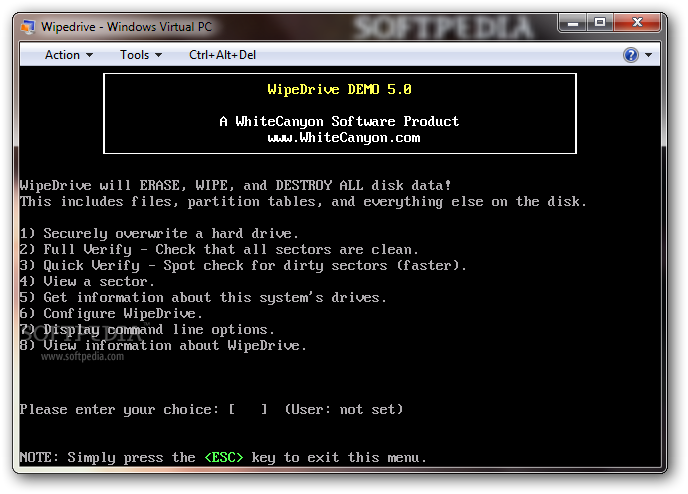The image size is (688, 494).
Task: Maximize the Wipedrive Virtual PC window
Action: (x=600, y=23)
